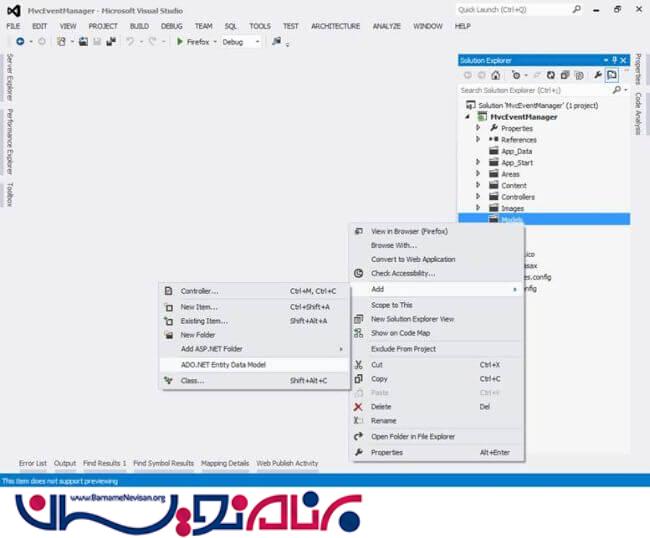Collapse the MvcEventManager project node
This screenshot has width=650, height=538.
[x=469, y=117]
